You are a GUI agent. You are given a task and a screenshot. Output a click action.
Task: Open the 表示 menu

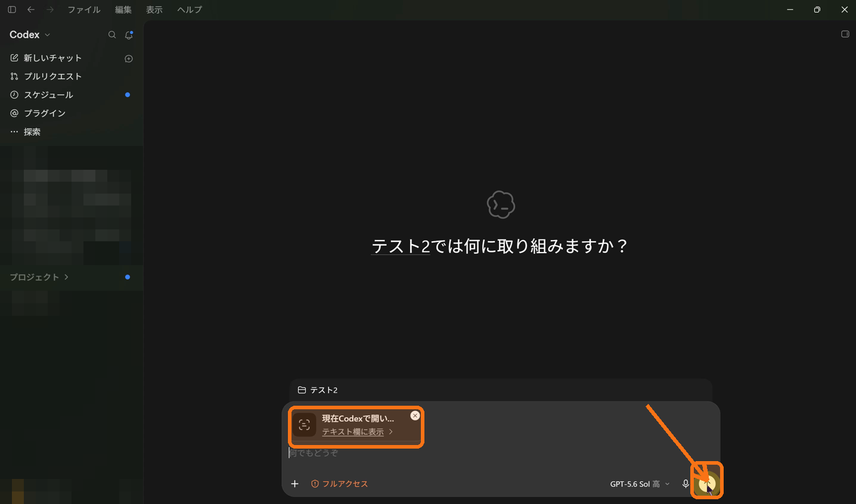[x=154, y=10]
